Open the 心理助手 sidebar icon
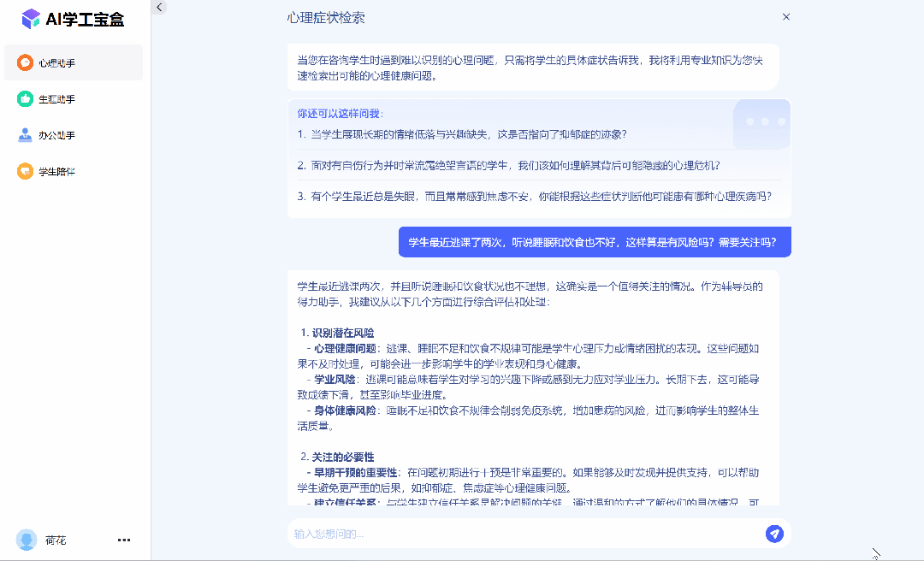 (26, 62)
